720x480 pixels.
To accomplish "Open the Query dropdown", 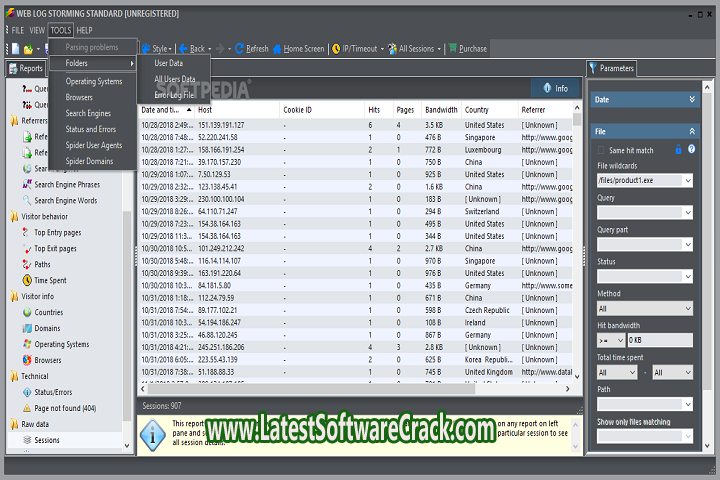I will [688, 212].
